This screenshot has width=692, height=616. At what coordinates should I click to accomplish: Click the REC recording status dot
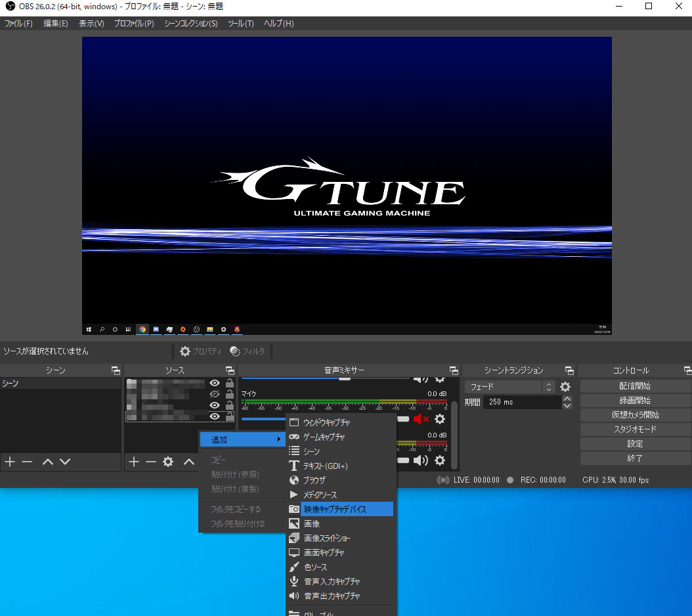[510, 480]
